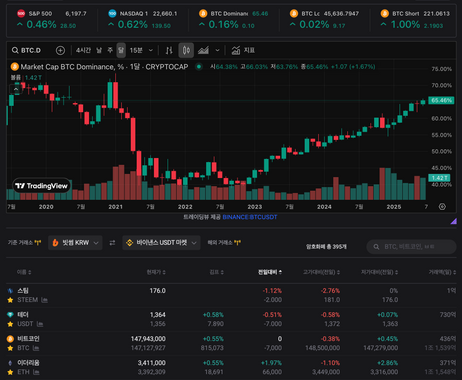Sort by 현재가 column

[156, 272]
